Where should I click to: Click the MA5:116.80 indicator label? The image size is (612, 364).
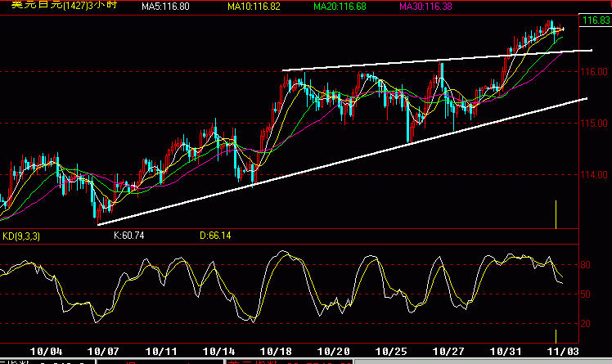(165, 7)
